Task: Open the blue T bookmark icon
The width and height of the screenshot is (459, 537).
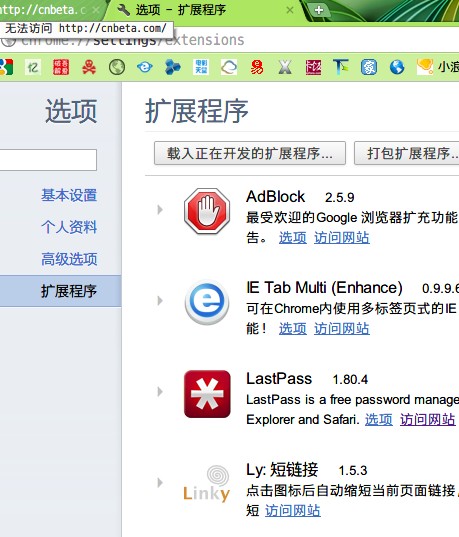Action: pyautogui.click(x=341, y=67)
